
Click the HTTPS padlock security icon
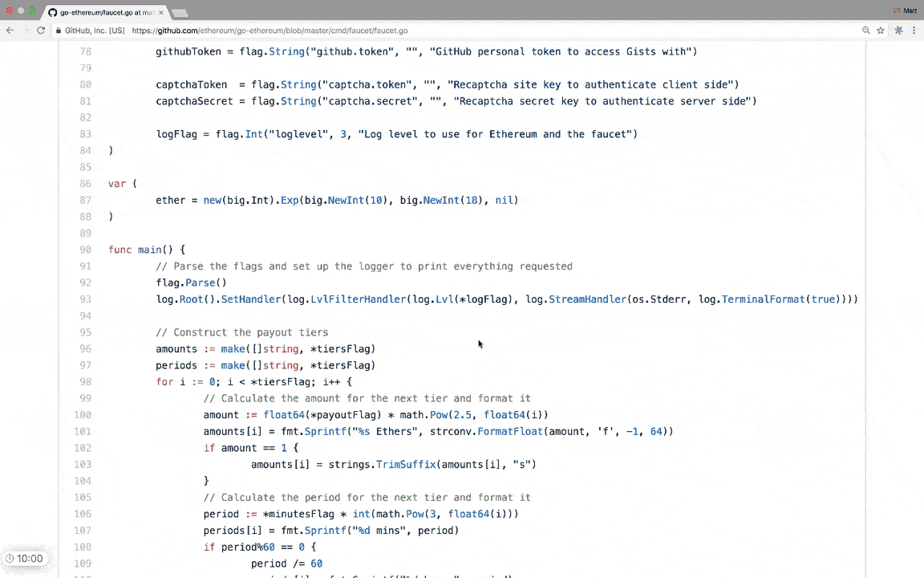pos(59,31)
